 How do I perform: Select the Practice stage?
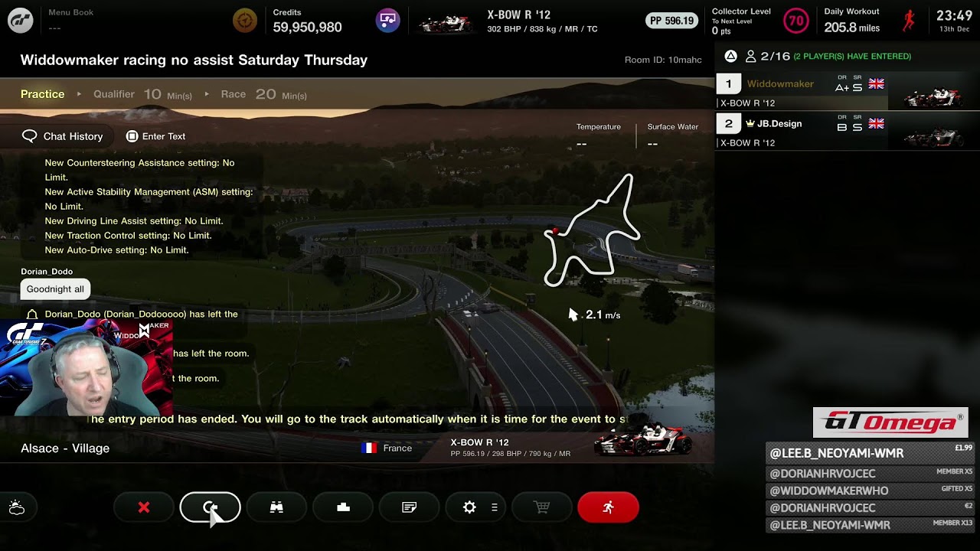pos(43,94)
